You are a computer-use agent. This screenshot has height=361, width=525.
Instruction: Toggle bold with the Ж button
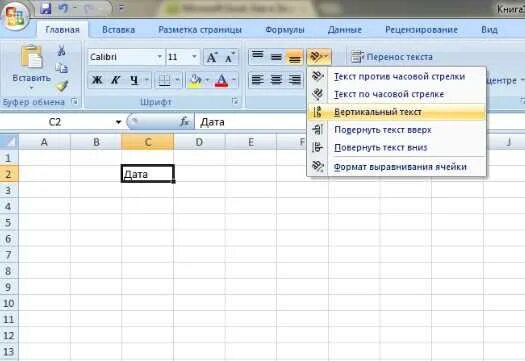coord(97,80)
